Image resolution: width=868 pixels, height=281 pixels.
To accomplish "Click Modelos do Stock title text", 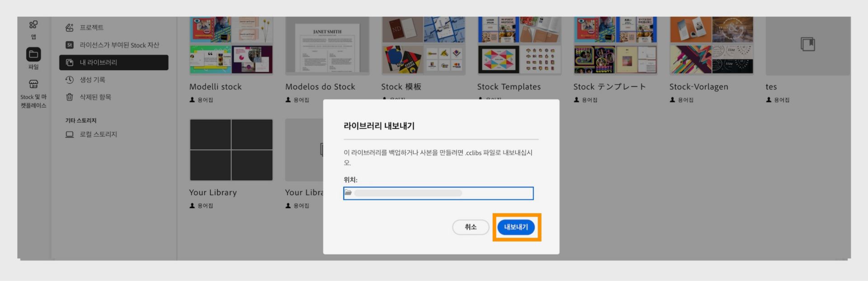I will click(320, 86).
